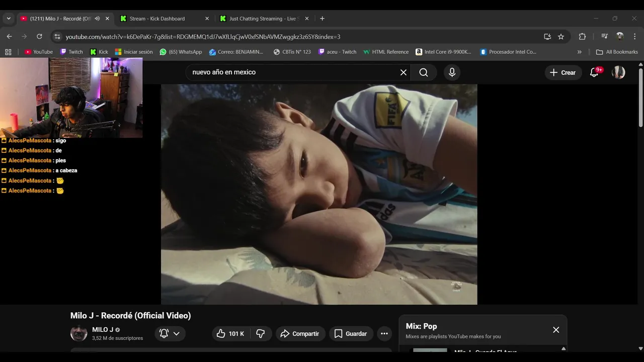Open Chrome three-dot menu
Viewport: 644px width, 362px height.
click(x=635, y=37)
